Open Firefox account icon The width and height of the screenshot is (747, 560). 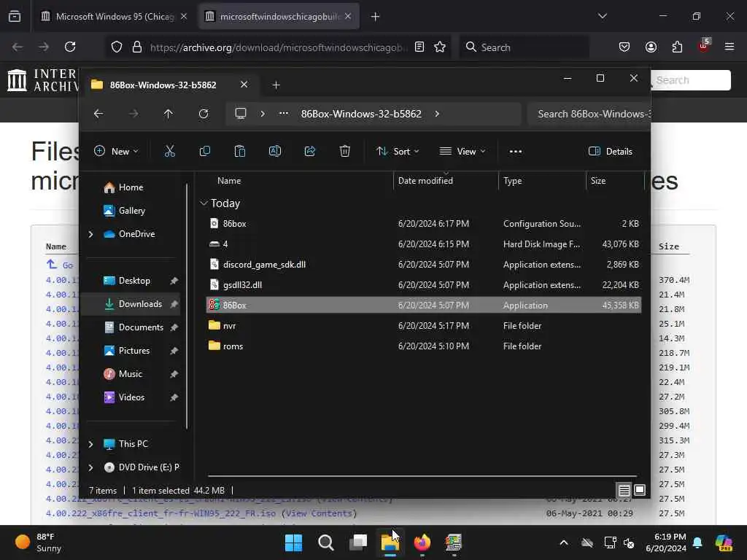click(651, 47)
